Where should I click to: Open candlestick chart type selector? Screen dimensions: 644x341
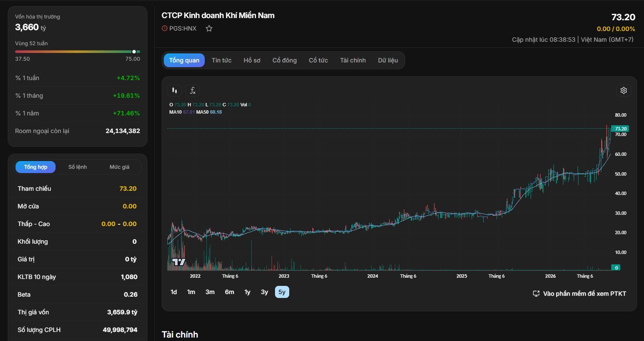click(x=175, y=90)
